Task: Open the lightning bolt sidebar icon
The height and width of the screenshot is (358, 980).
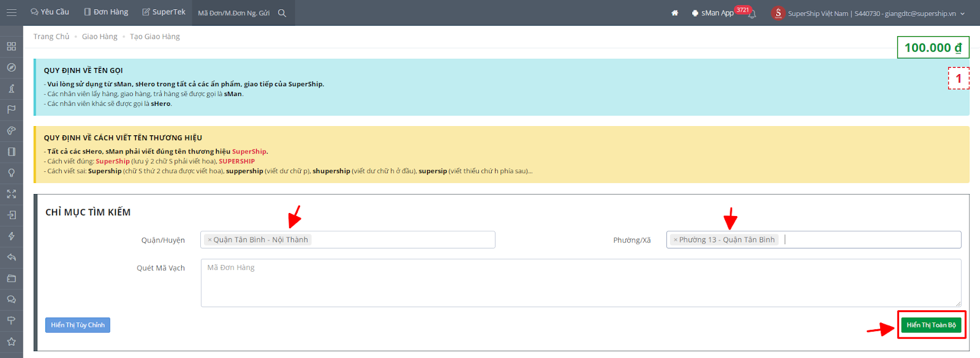Action: point(11,236)
